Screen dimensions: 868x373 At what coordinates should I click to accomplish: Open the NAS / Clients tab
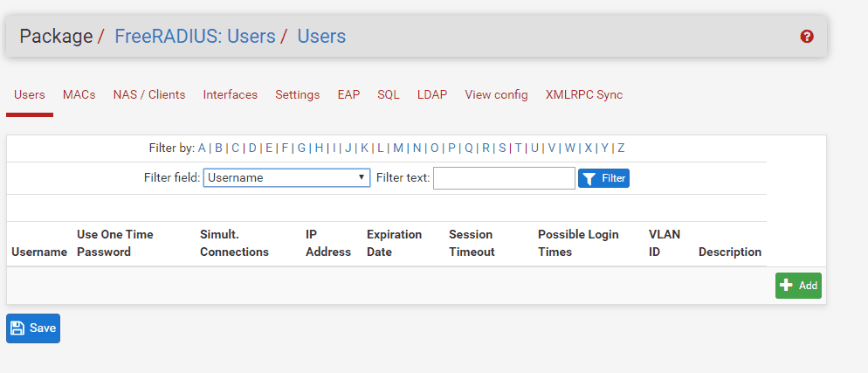coord(149,95)
